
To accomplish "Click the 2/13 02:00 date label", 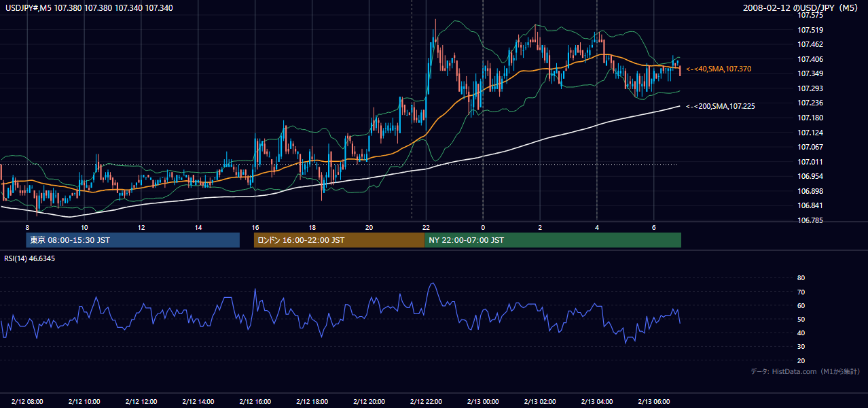I will pos(540,401).
